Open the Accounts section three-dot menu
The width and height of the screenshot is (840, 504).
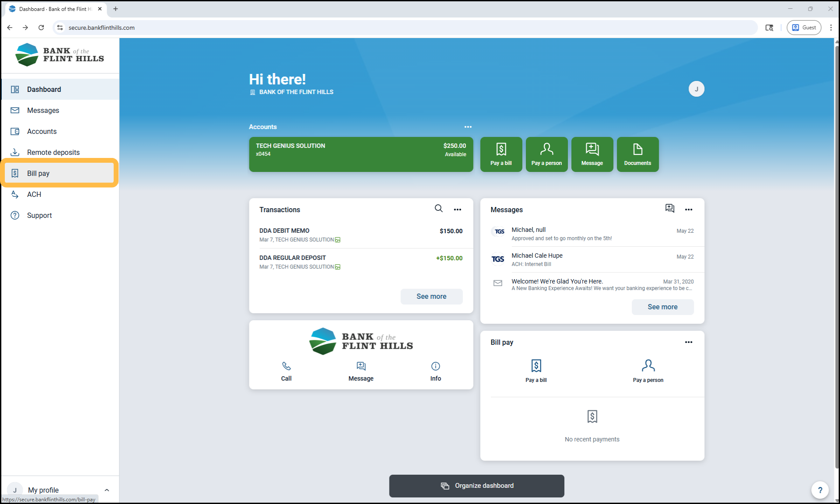pos(468,127)
